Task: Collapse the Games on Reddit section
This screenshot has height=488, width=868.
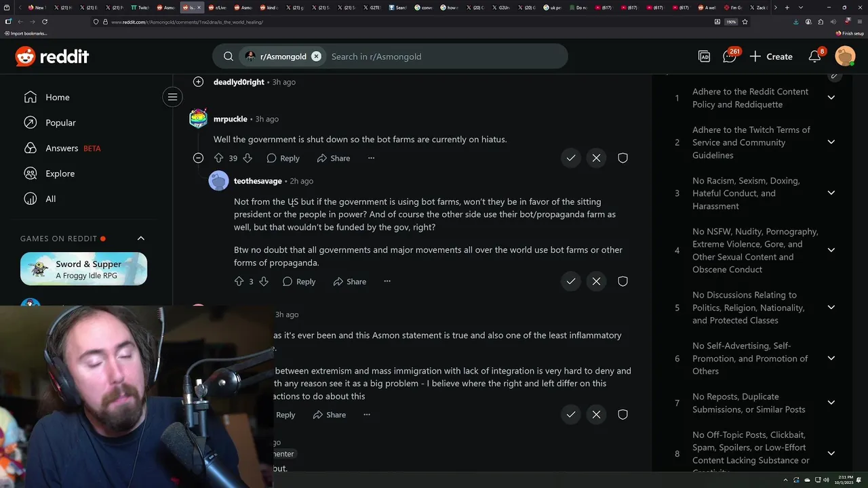Action: pos(141,239)
